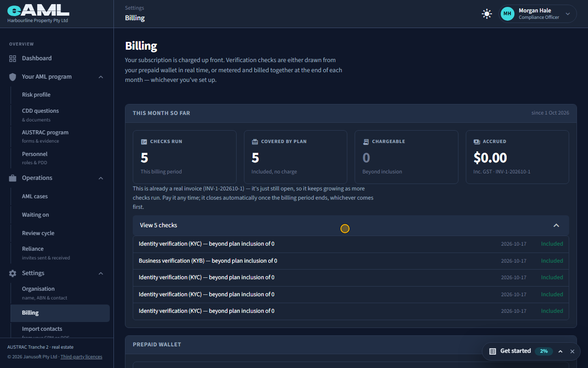Select Billing in the sidebar

tap(60, 313)
